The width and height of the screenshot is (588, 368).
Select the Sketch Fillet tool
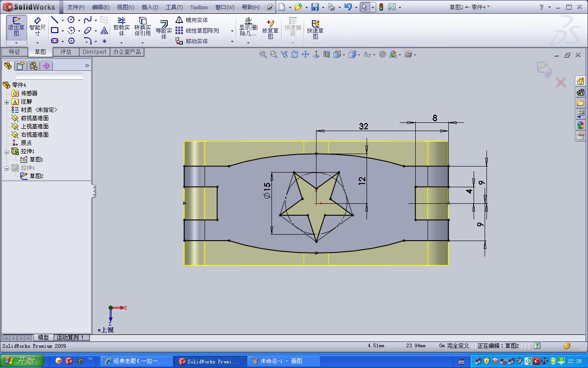point(88,41)
